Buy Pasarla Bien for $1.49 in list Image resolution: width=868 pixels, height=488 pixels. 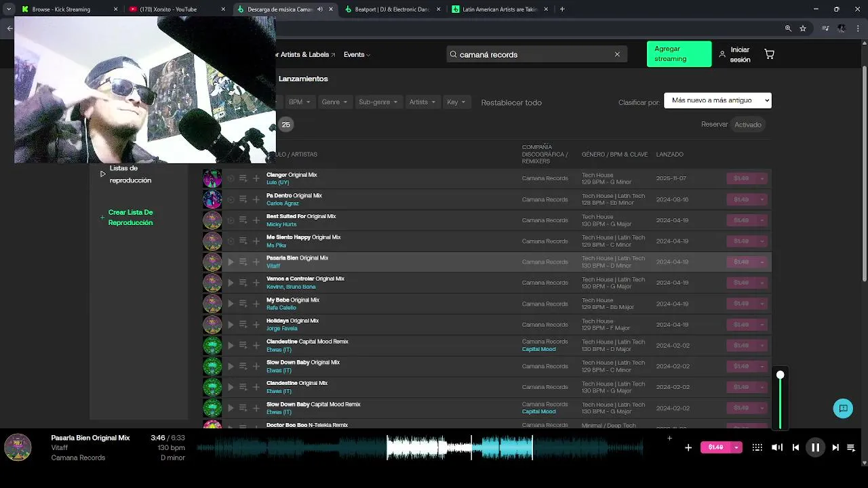click(x=741, y=262)
